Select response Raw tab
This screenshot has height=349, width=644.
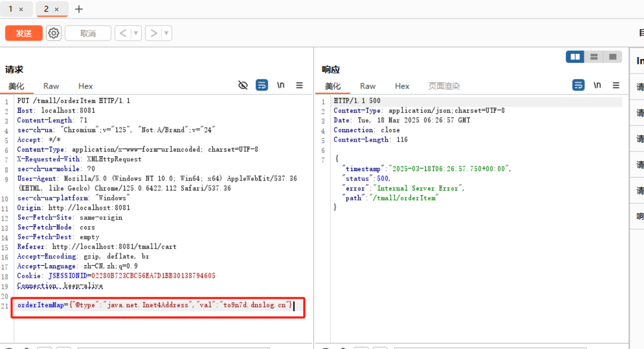(x=368, y=86)
